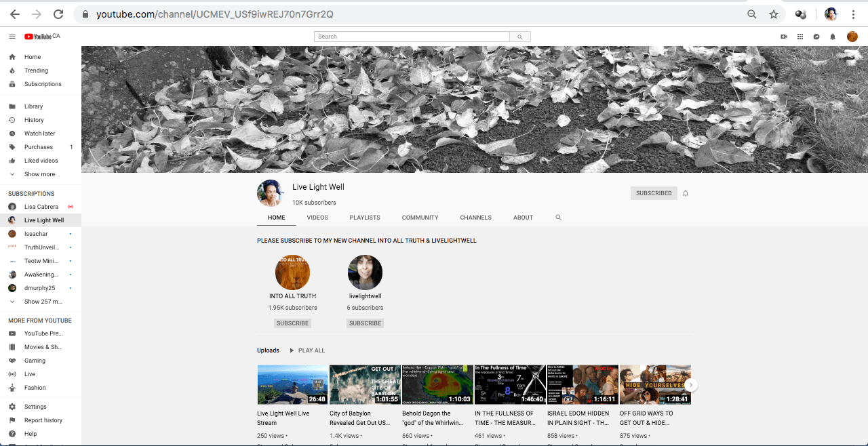This screenshot has width=868, height=446.
Task: Open TruthUnveil subscription
Action: (x=41, y=247)
